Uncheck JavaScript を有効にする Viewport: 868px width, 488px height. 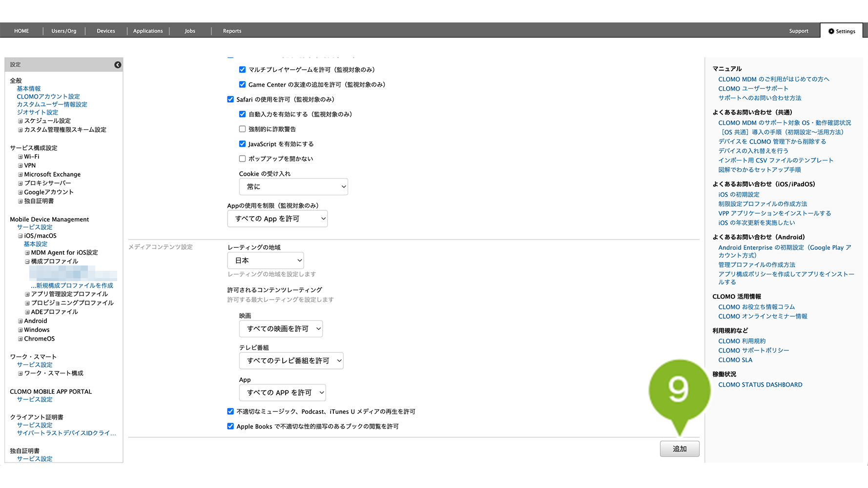242,144
